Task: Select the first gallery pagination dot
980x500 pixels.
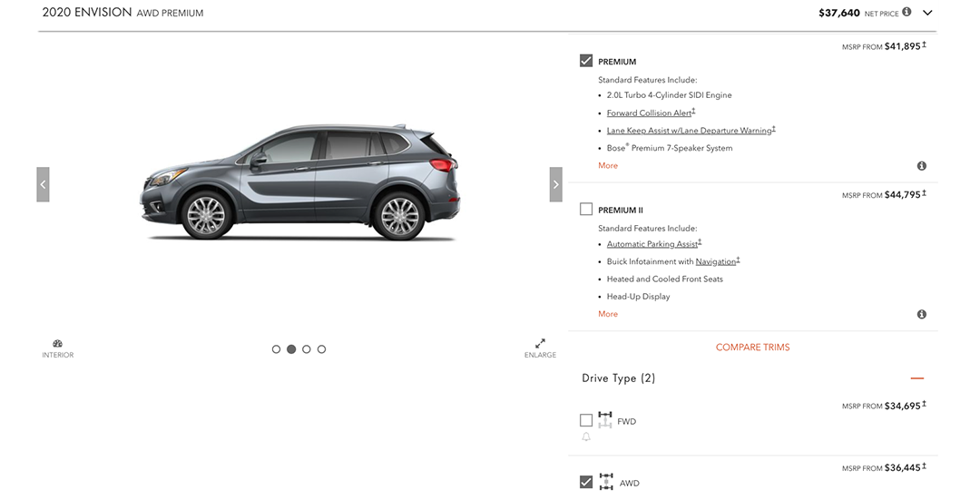Action: point(276,349)
